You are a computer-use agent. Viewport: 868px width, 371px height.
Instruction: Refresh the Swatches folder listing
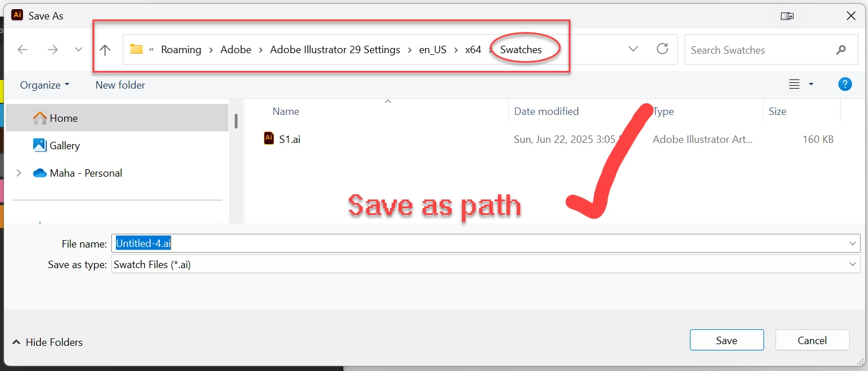662,49
